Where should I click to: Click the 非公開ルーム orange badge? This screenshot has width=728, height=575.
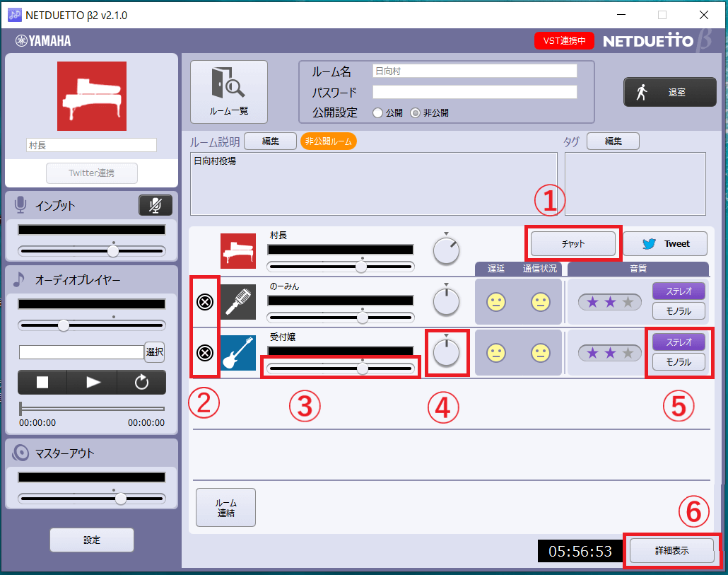point(328,141)
